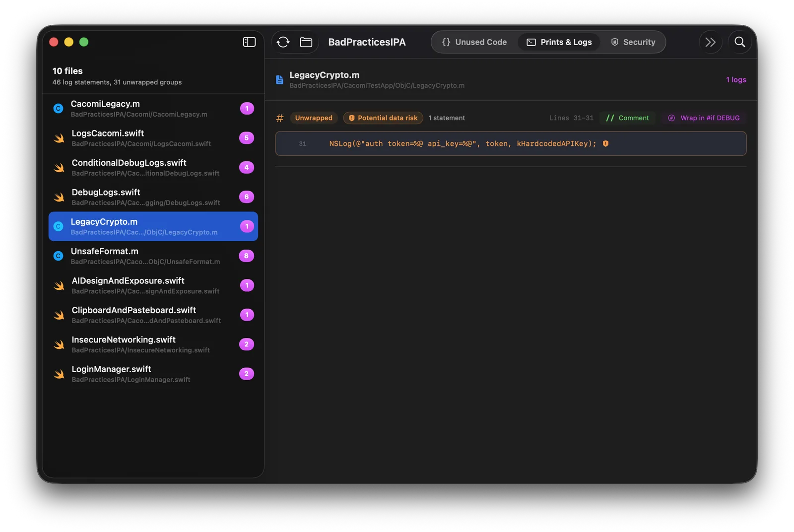Image resolution: width=794 pixels, height=532 pixels.
Task: Click the 1 logs count label
Action: coord(736,80)
